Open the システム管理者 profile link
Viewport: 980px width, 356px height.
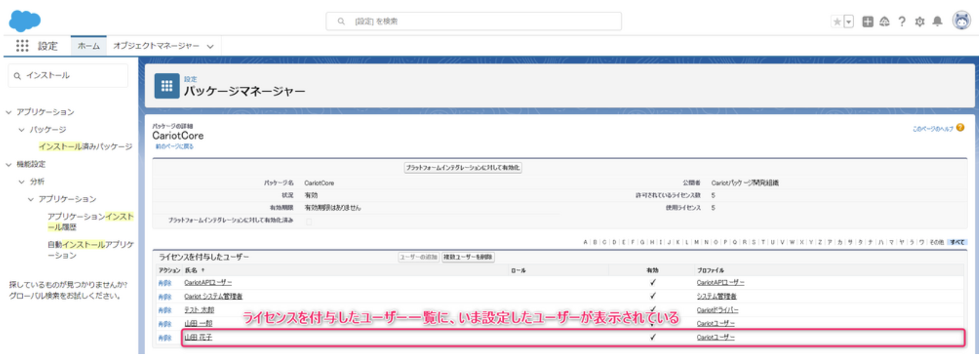tap(716, 297)
